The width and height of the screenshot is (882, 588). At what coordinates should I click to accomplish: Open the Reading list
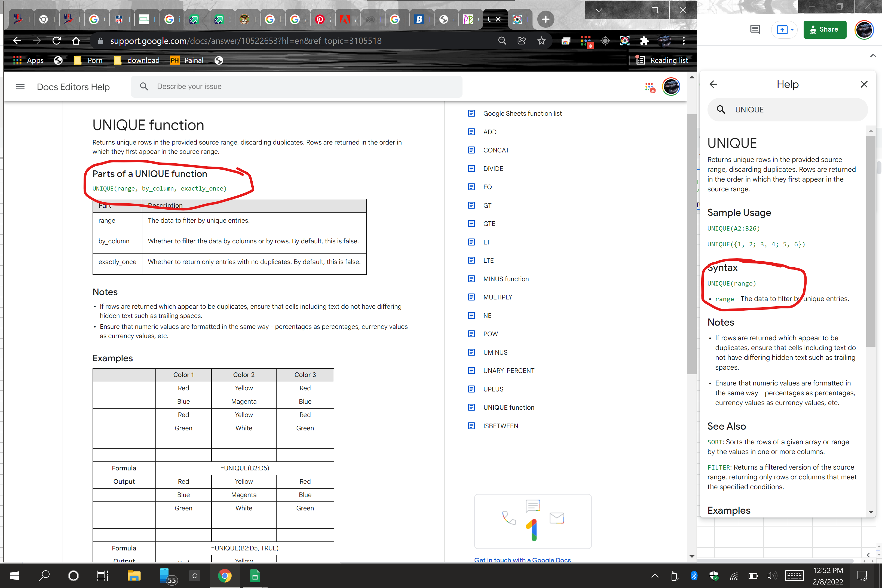pos(662,60)
